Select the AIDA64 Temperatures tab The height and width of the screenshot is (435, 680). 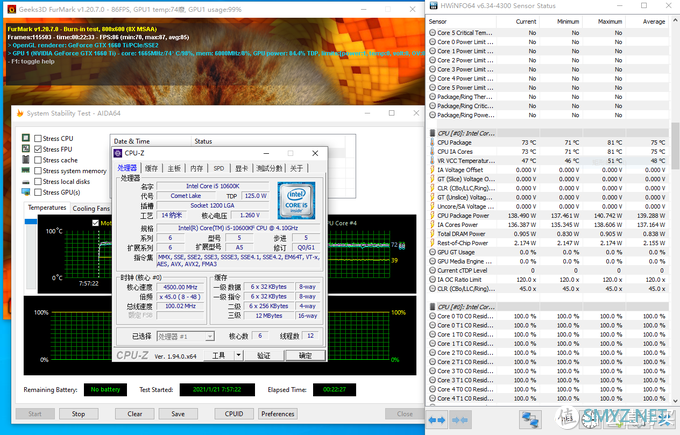[47, 208]
